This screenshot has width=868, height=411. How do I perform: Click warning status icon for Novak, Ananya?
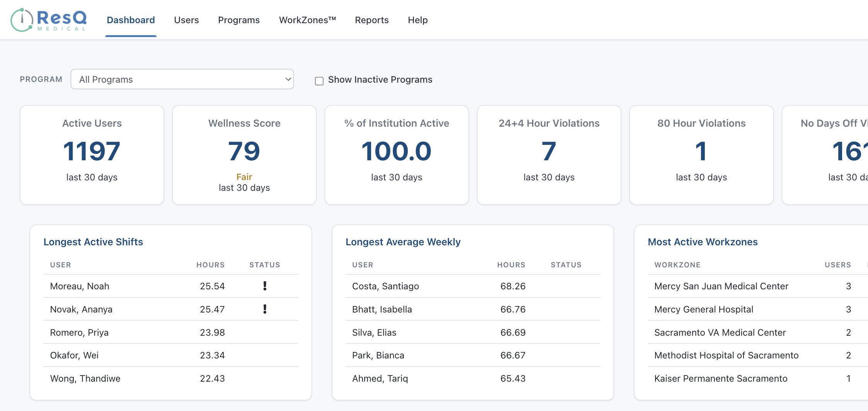(265, 309)
